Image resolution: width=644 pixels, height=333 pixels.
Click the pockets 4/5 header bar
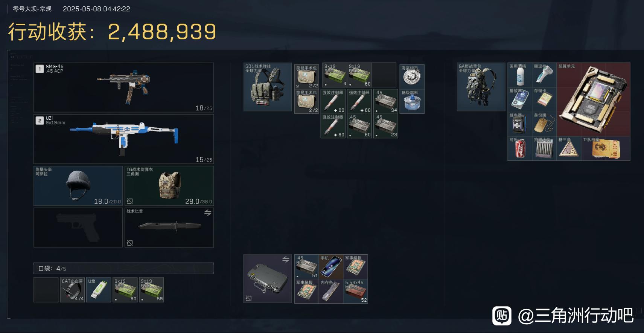tap(123, 268)
